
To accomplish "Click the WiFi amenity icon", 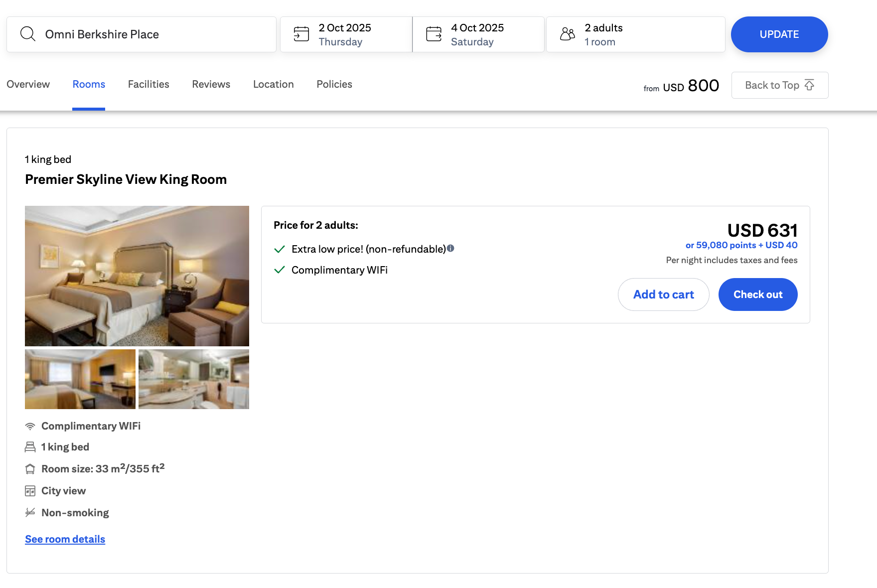I will pos(30,426).
